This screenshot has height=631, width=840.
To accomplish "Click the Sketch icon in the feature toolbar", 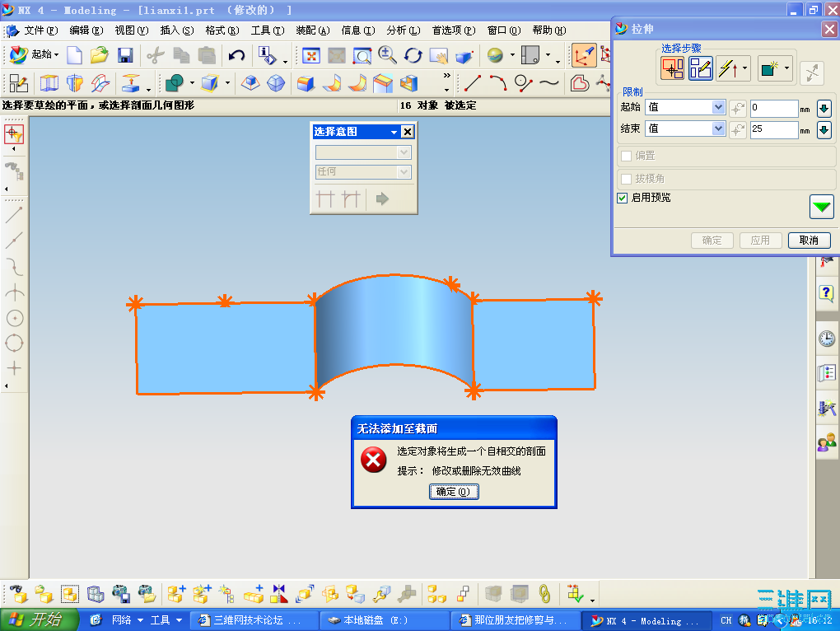I will click(x=18, y=83).
